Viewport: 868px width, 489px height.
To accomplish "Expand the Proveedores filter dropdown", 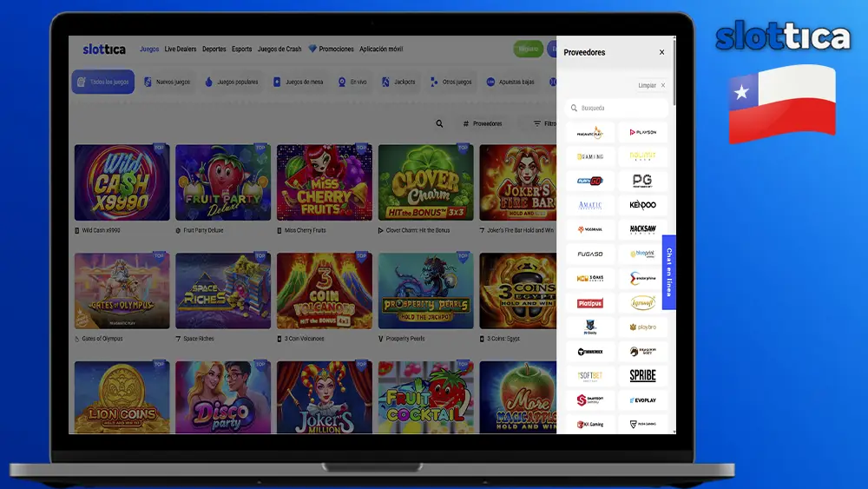I will [x=483, y=124].
